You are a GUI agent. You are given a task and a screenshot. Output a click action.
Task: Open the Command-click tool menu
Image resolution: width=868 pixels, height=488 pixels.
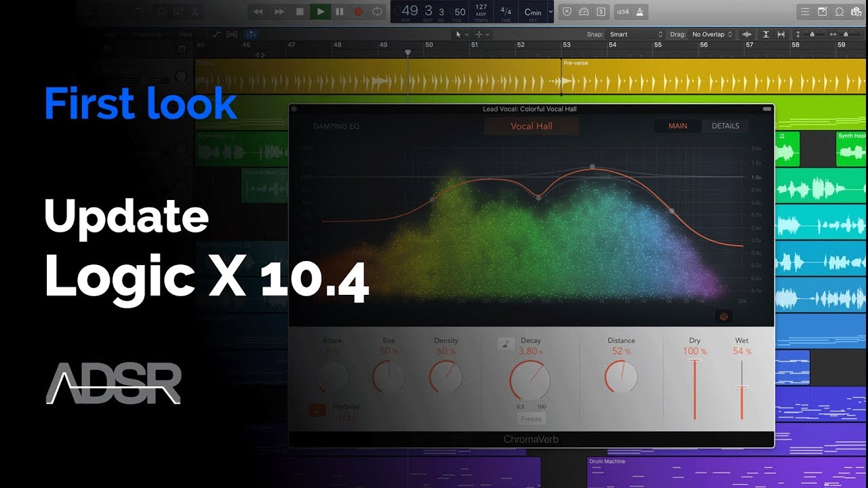pos(482,34)
